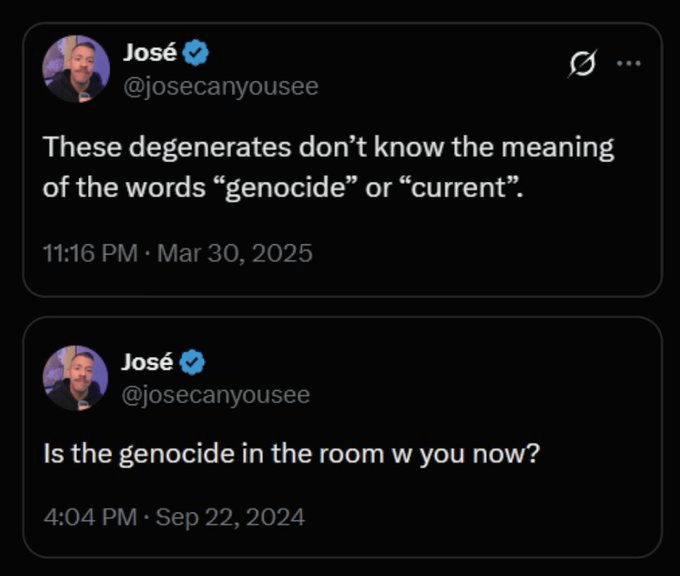
Task: Open @josecanyousee handle in the second tweet
Action: click(x=216, y=396)
